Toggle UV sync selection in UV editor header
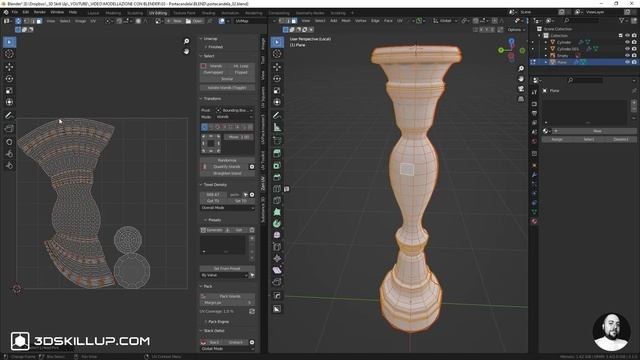The height and width of the screenshot is (360, 640). (18, 21)
